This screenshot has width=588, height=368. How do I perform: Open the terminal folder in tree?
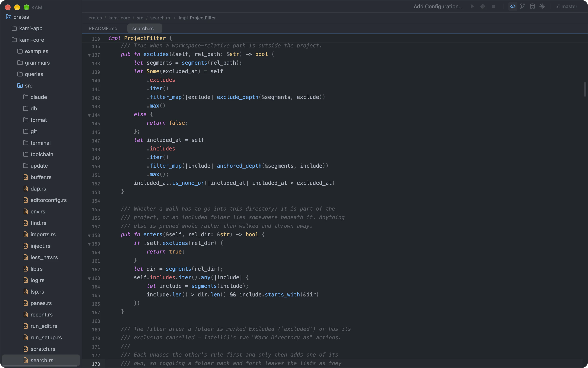41,143
